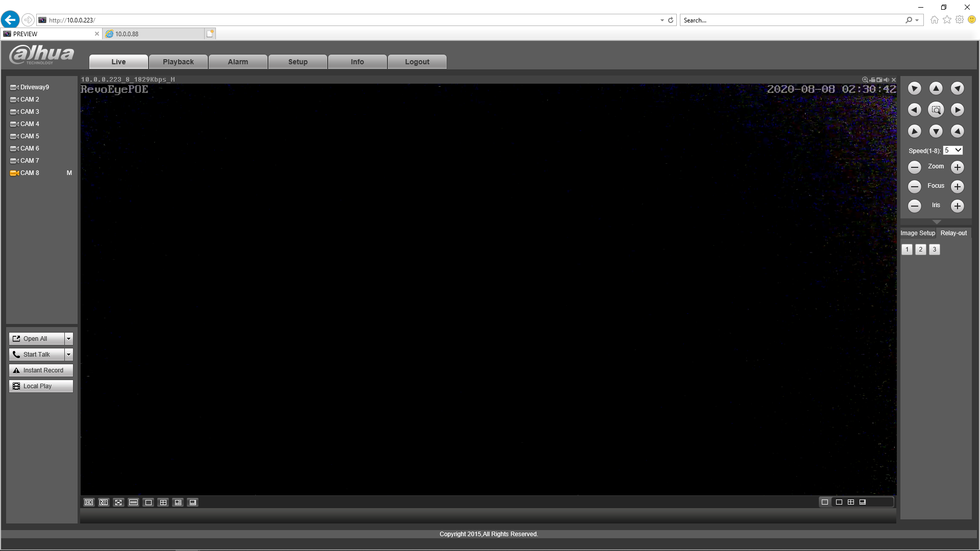
Task: Switch to the 10.0.0.88 browser tab
Action: [154, 34]
